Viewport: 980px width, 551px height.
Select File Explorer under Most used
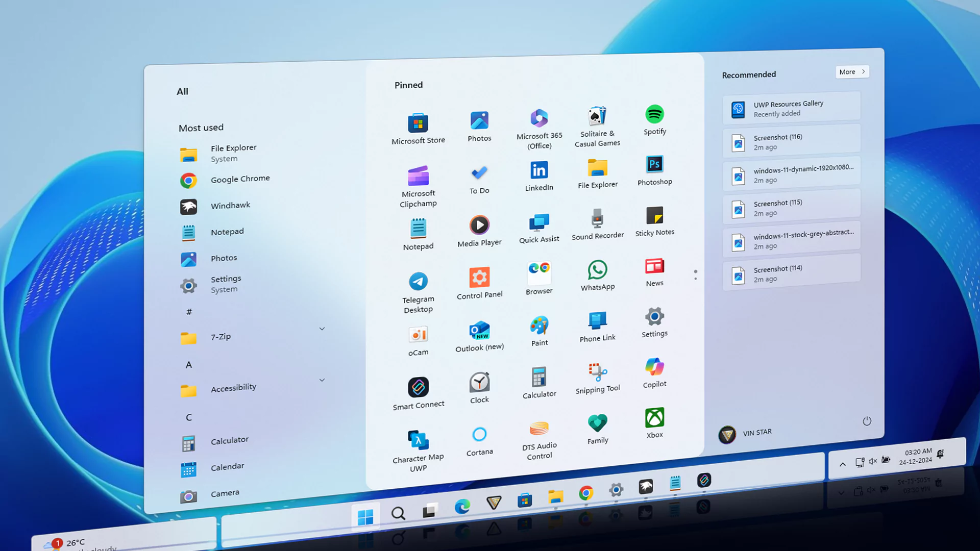pyautogui.click(x=233, y=153)
